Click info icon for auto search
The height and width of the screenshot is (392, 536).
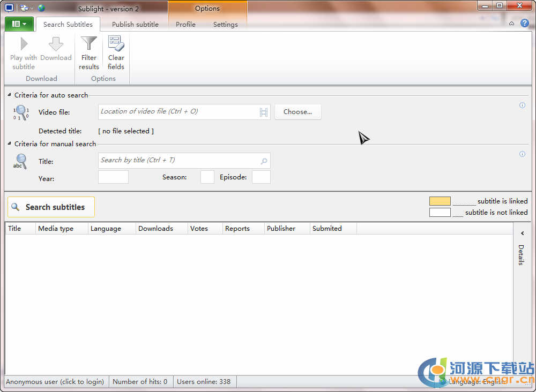[x=522, y=105]
